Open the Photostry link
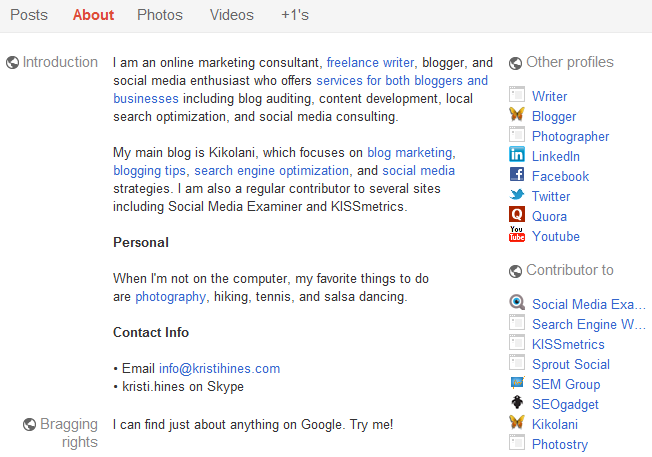This screenshot has width=652, height=457. (560, 444)
